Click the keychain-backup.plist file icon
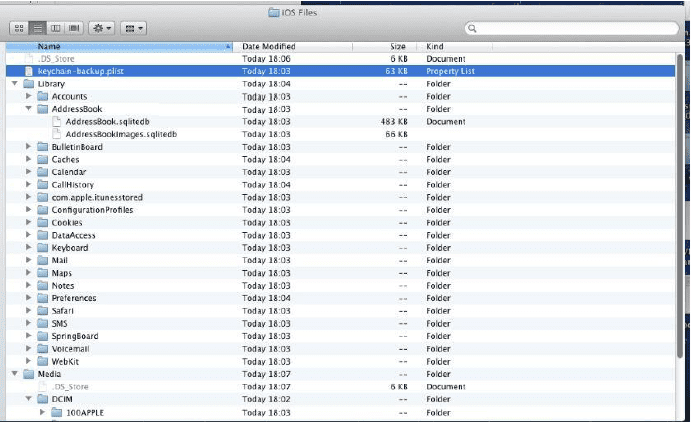Image resolution: width=691 pixels, height=422 pixels. pyautogui.click(x=28, y=72)
